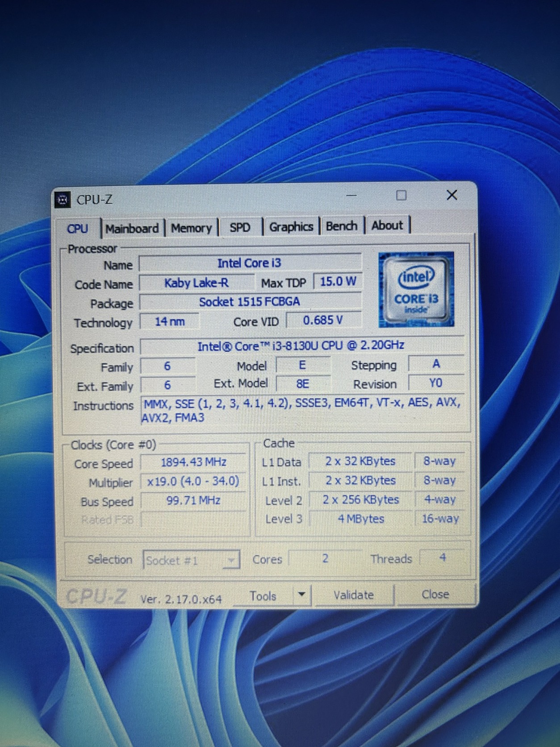Maximize the CPU-Z window
This screenshot has width=560, height=747.
pos(401,196)
